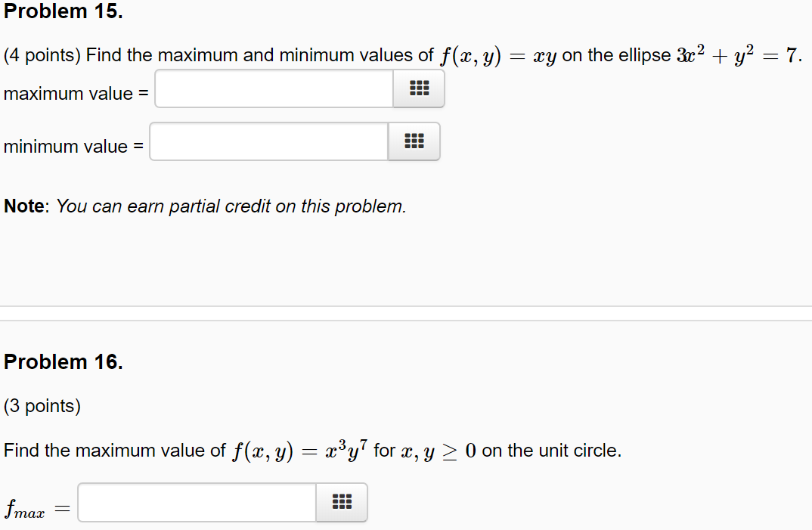Click the math palette icon beside maximum value

pyautogui.click(x=418, y=88)
